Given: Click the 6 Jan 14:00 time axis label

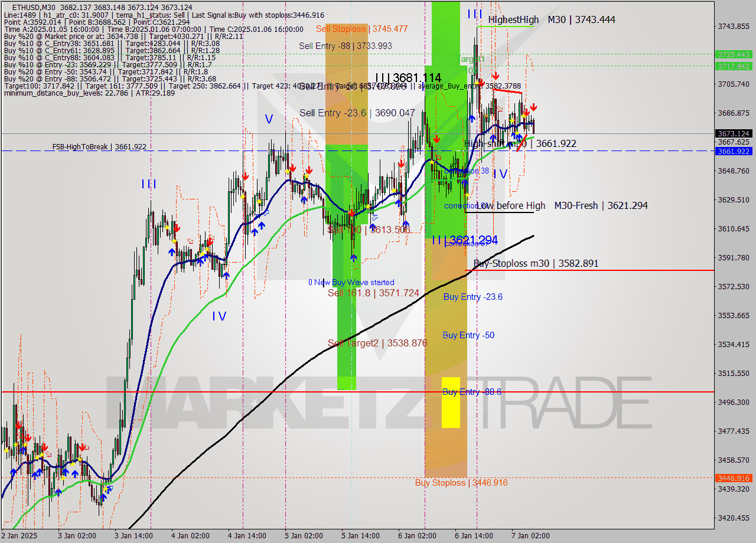Looking at the screenshot, I should [x=474, y=536].
